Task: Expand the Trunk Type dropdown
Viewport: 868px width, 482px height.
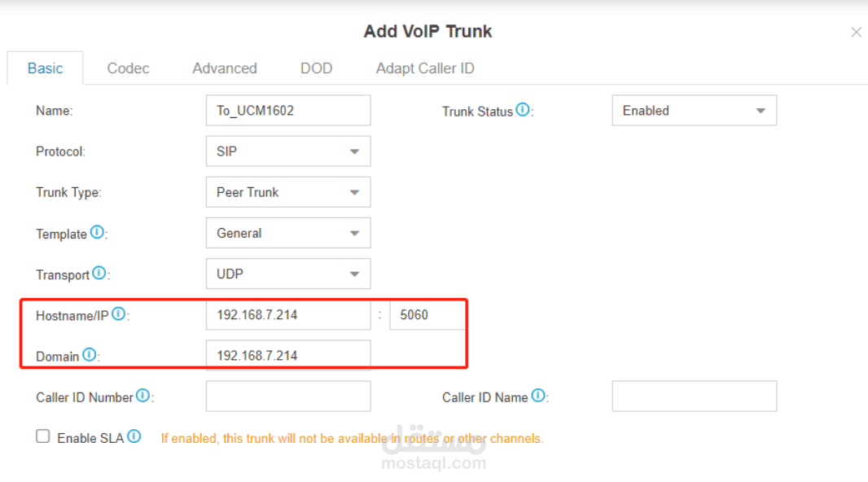Action: point(288,192)
